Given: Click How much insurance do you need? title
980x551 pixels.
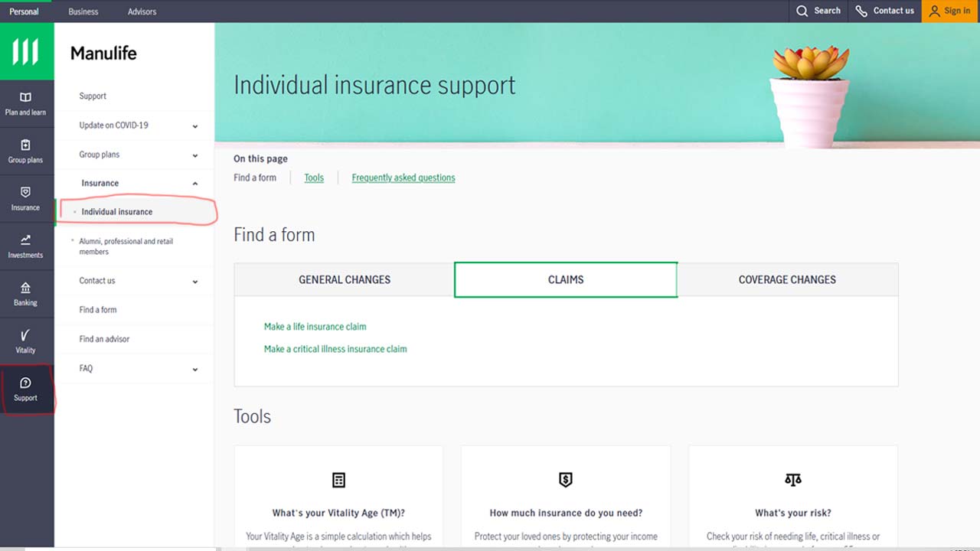Looking at the screenshot, I should coord(566,513).
